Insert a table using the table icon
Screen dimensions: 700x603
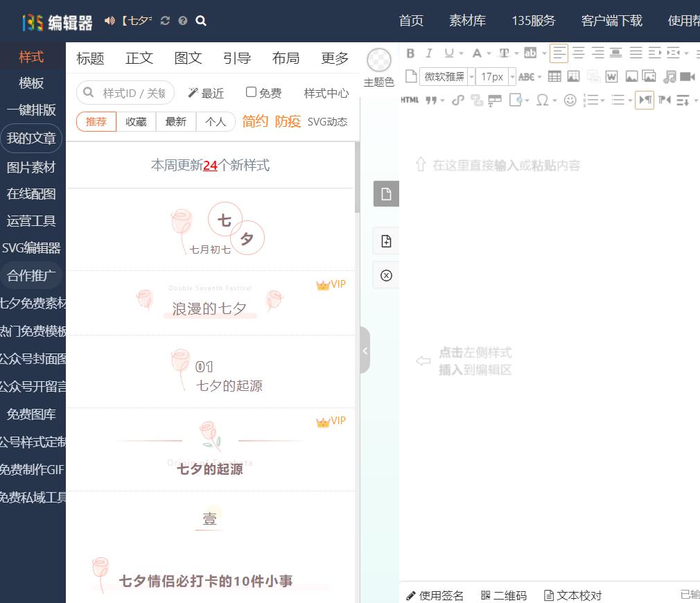tap(553, 77)
